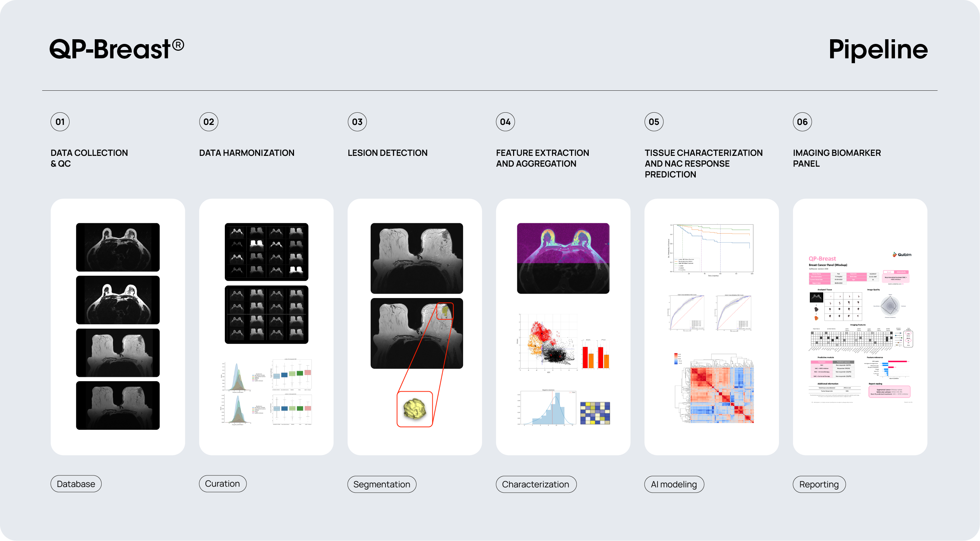Open the top breast MRI thumbnail in Database card

(x=118, y=247)
